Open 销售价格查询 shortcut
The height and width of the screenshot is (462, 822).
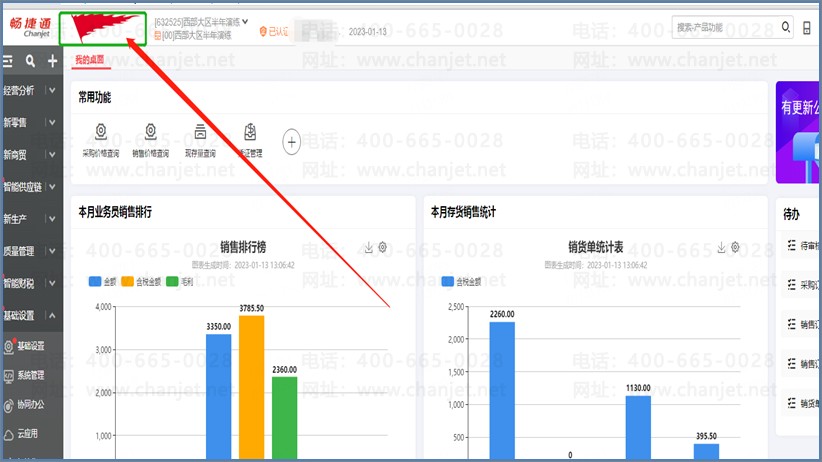tap(150, 141)
